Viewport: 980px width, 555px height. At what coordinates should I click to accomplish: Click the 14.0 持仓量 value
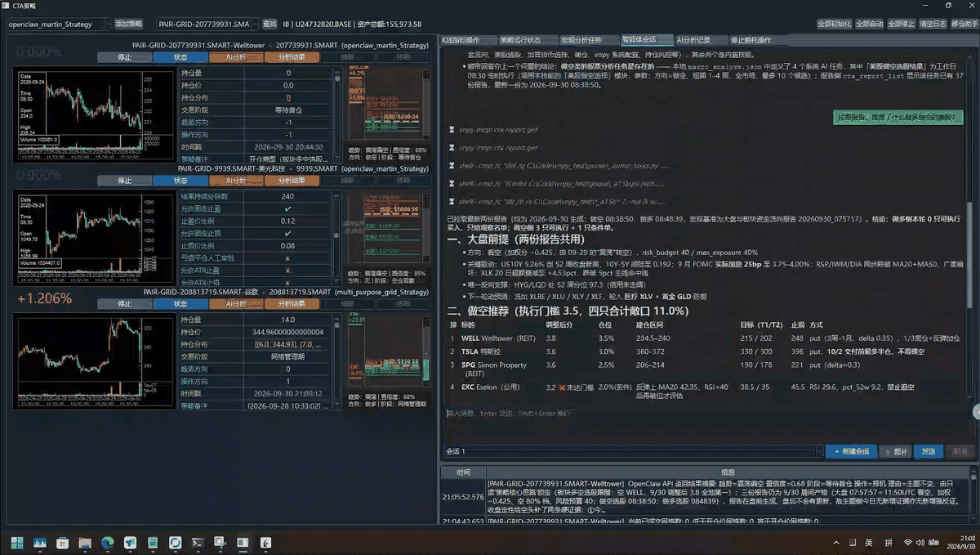click(287, 320)
